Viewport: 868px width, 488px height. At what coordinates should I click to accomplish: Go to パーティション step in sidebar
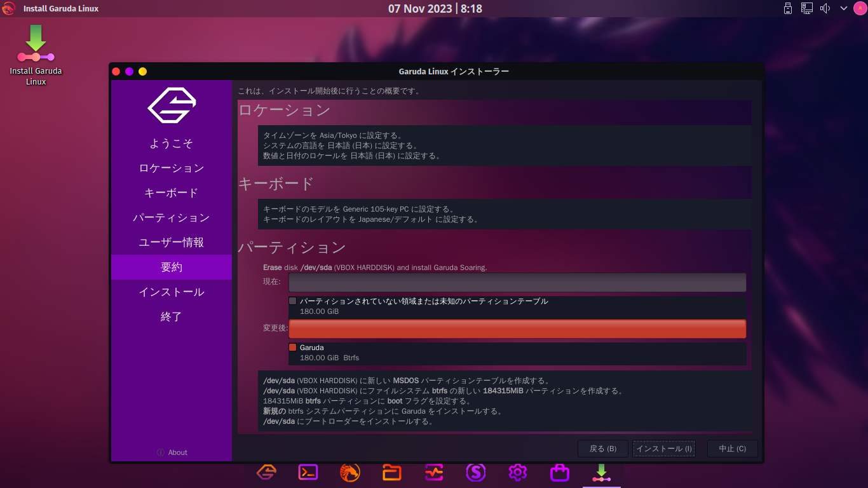(172, 218)
